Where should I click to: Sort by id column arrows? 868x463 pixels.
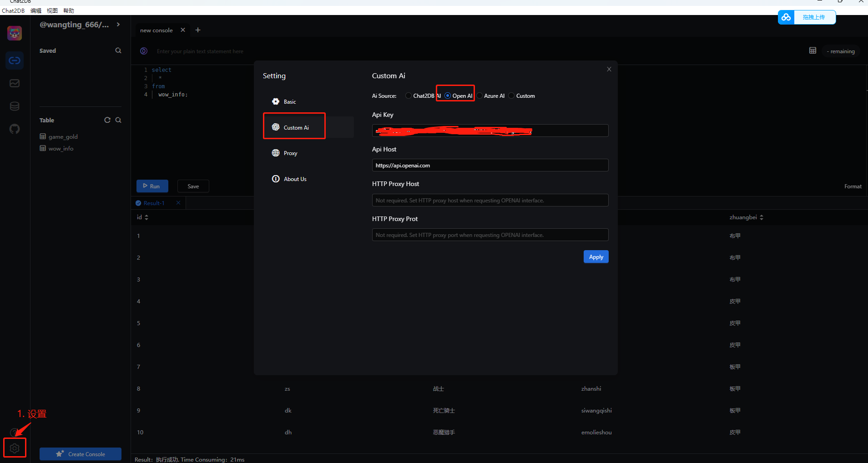[x=146, y=217]
